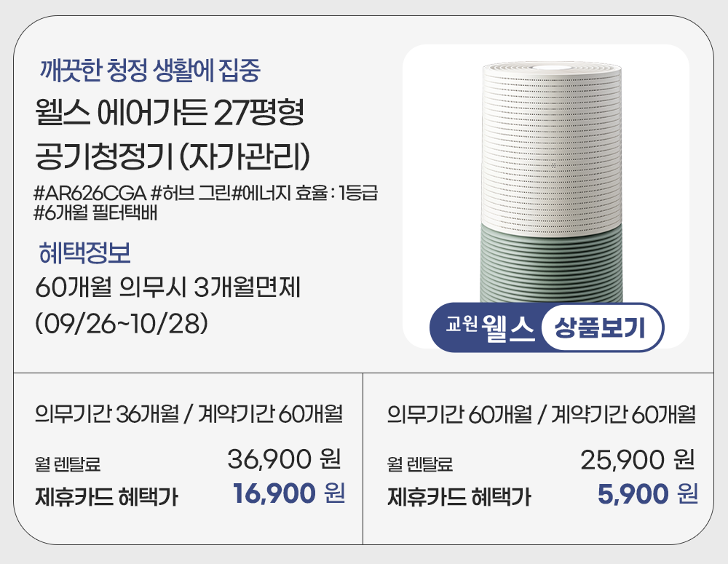Select the 의무기간 60개월 / 계약기간 60개월 plan

[541, 416]
